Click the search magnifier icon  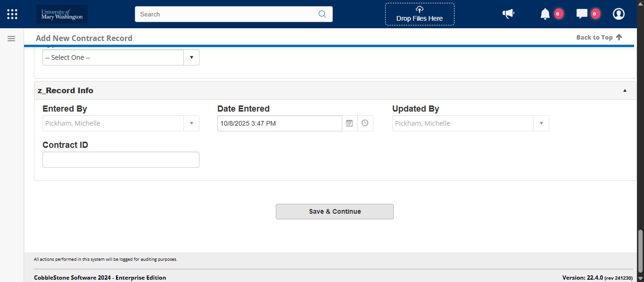(x=322, y=14)
